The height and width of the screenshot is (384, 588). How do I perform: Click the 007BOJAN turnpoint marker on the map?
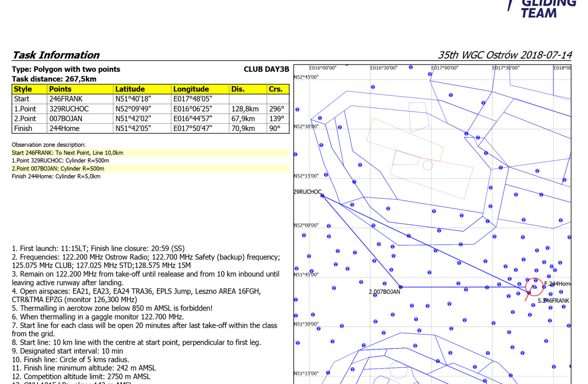point(401,287)
